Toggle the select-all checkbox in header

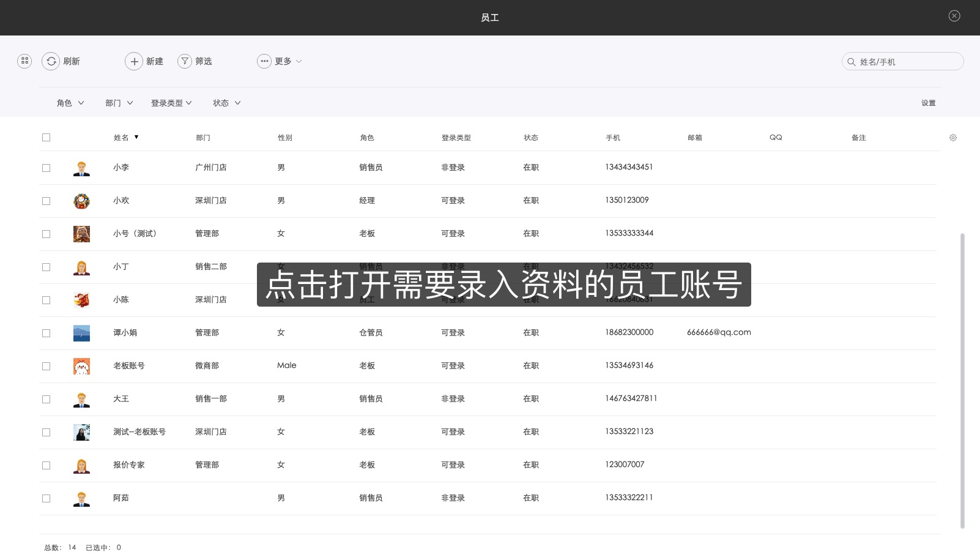(x=46, y=137)
